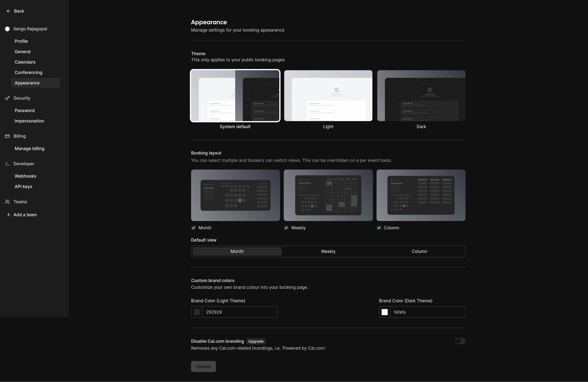Uncheck the Column layout checkbox
This screenshot has height=382, width=588.
pyautogui.click(x=379, y=228)
